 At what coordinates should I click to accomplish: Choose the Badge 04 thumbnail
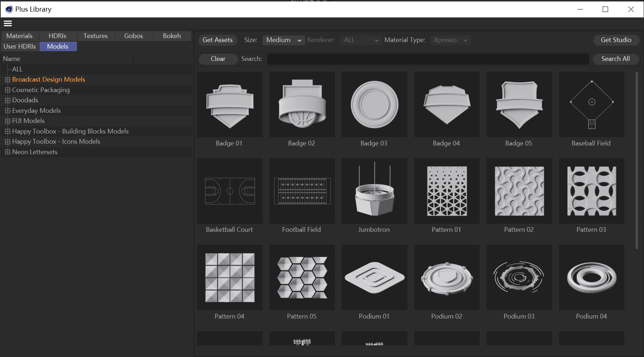point(447,104)
